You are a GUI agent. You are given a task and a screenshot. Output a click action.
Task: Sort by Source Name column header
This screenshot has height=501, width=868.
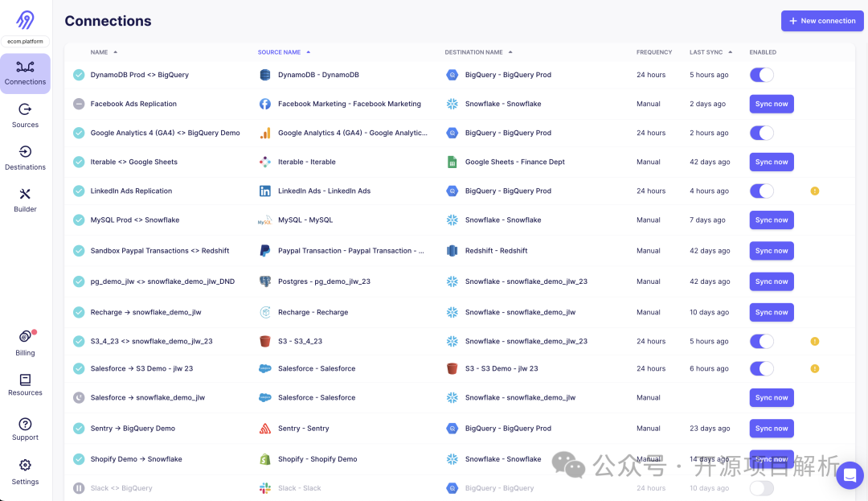(x=280, y=52)
